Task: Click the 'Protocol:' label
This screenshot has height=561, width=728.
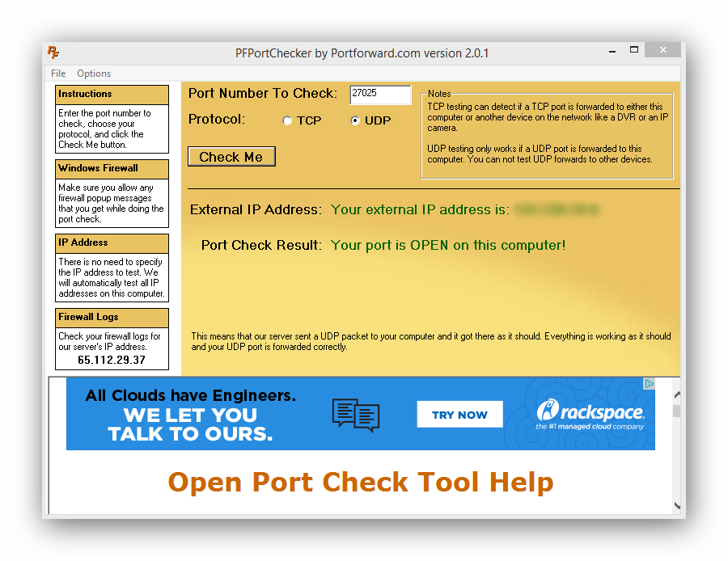Action: tap(216, 120)
